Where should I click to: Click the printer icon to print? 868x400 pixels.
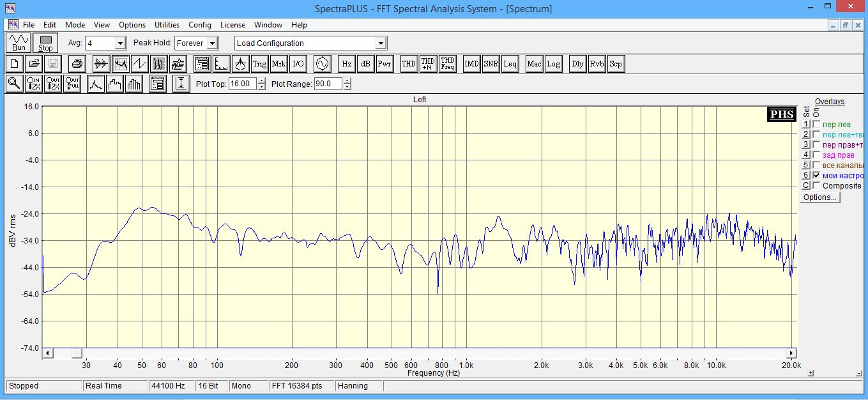click(x=77, y=64)
